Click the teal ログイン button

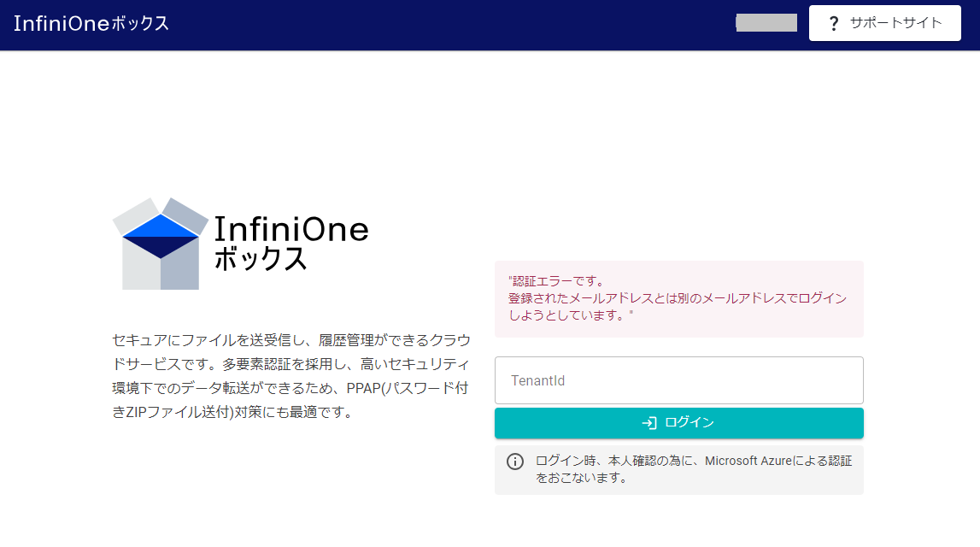click(x=678, y=422)
